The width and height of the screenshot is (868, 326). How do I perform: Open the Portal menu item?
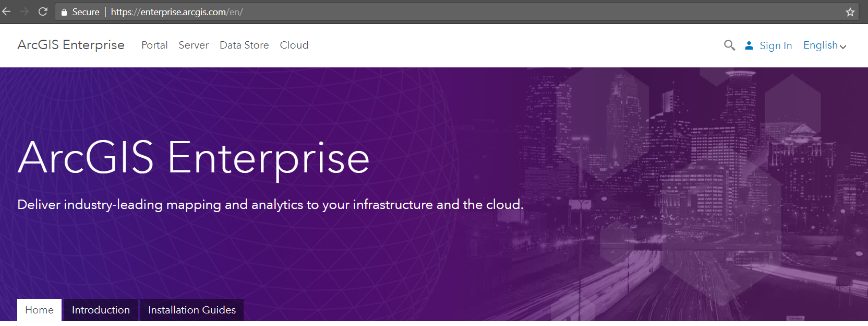click(x=154, y=45)
